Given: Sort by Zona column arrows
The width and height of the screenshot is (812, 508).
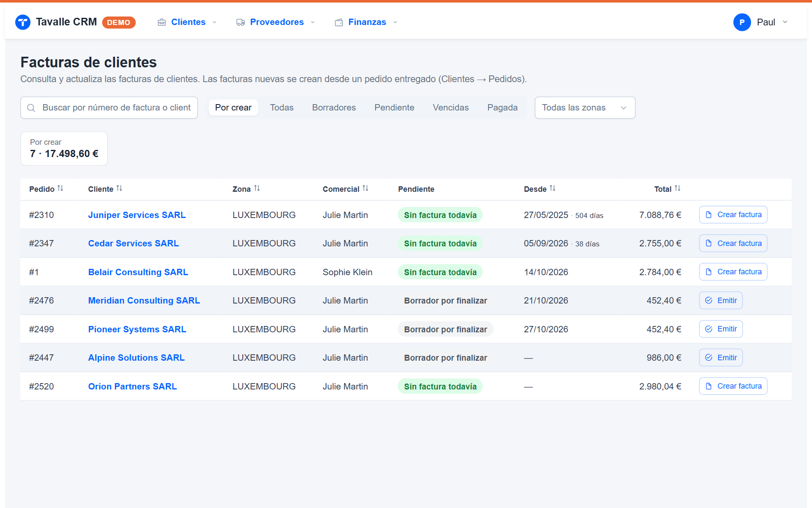Looking at the screenshot, I should (x=257, y=188).
